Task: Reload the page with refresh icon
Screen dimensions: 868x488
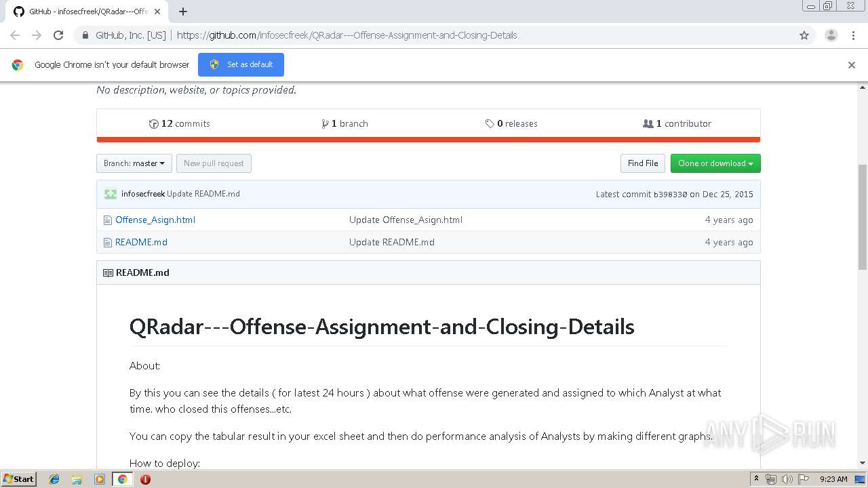Action: click(x=58, y=35)
